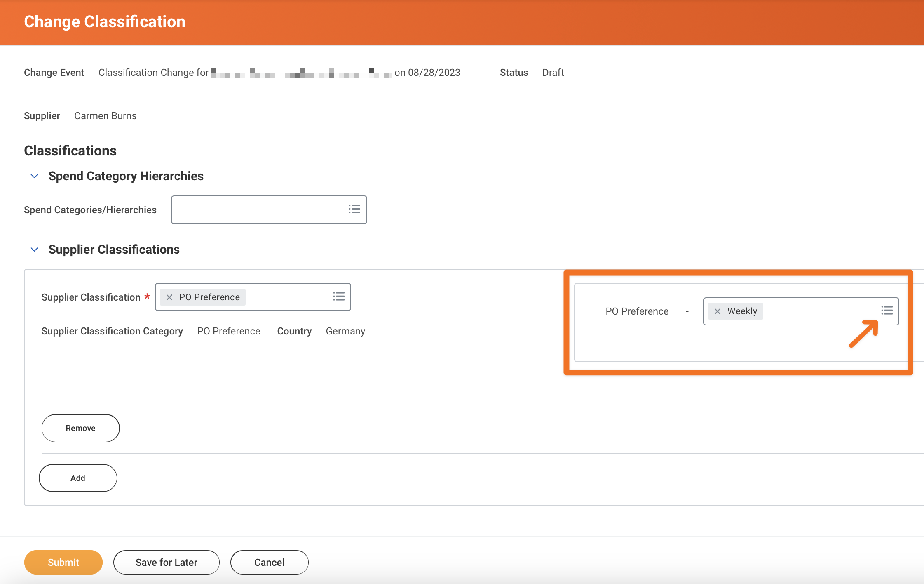Click the Draft status text
This screenshot has height=584, width=924.
point(553,72)
